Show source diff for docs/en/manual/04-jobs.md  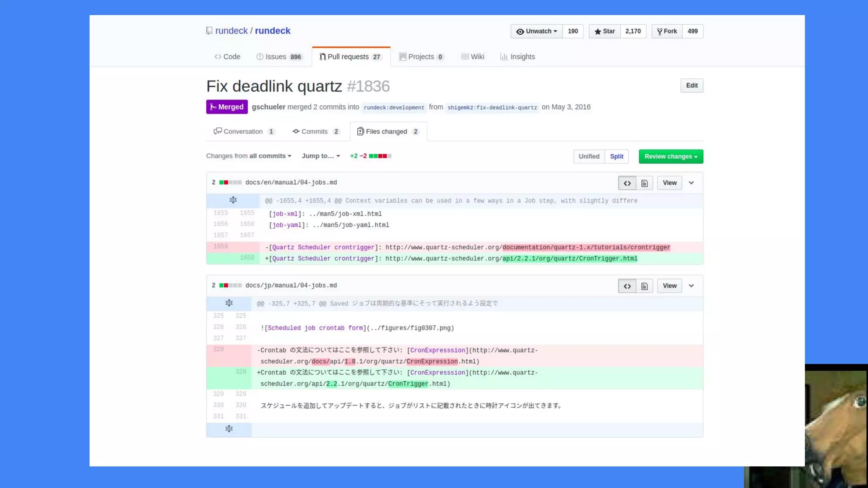[x=627, y=183]
